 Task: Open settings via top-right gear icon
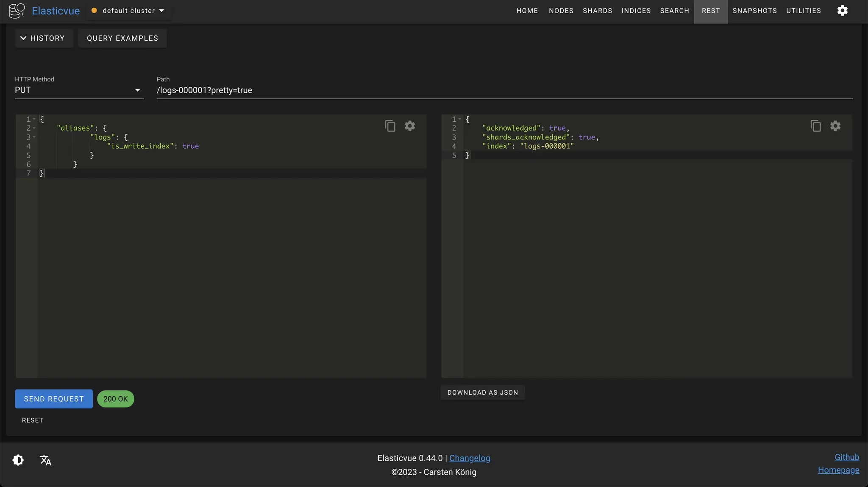click(x=842, y=11)
